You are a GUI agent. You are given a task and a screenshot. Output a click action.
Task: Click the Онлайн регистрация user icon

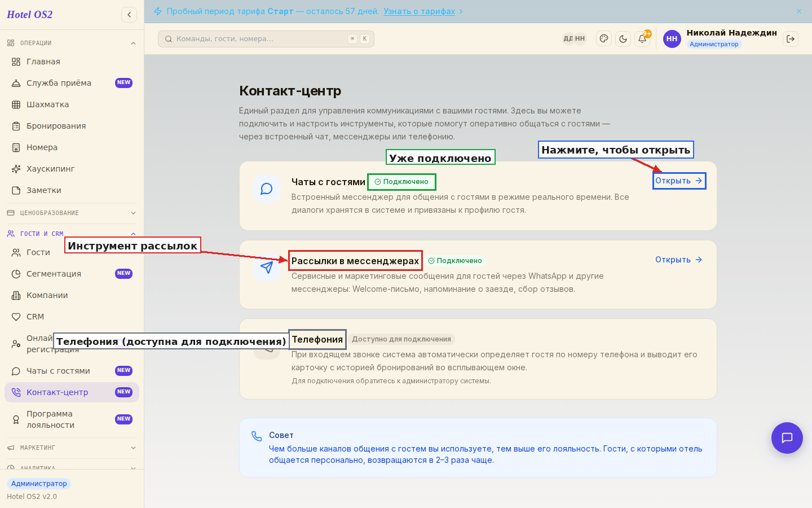point(16,344)
